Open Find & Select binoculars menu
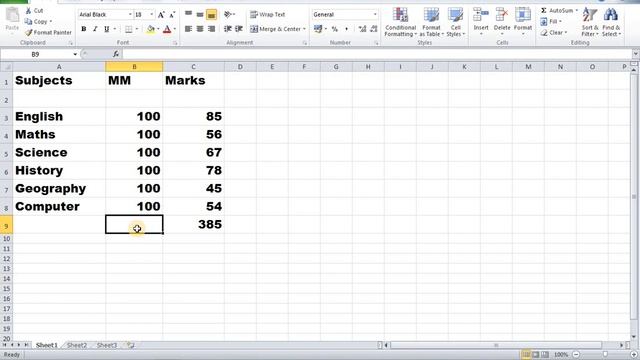 coord(611,22)
